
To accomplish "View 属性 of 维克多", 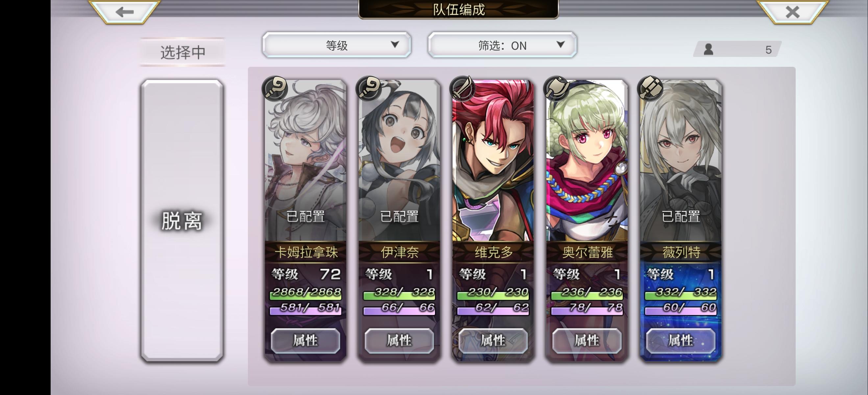I will (x=493, y=341).
